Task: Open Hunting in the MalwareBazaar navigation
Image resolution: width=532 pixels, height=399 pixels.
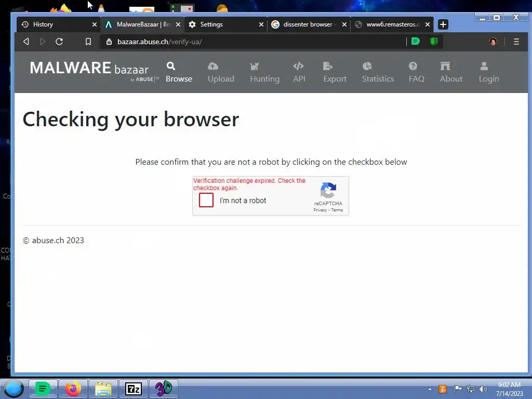Action: point(264,72)
